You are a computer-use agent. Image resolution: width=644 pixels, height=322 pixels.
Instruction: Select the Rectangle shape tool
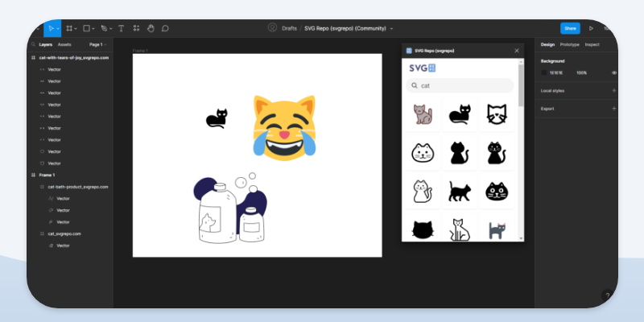(86, 28)
